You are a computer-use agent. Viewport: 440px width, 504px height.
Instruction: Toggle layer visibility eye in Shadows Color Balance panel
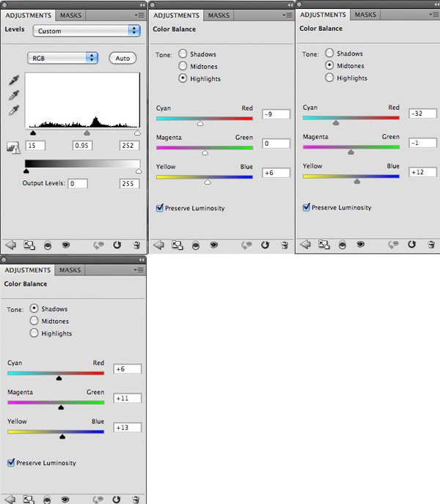click(x=65, y=500)
